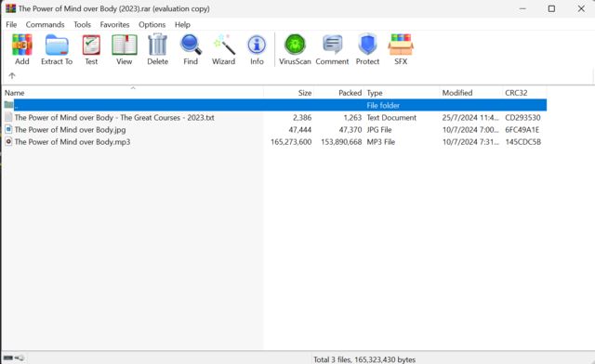Close the WinRAR window
Screen dimensions: 595x364
[581, 8]
